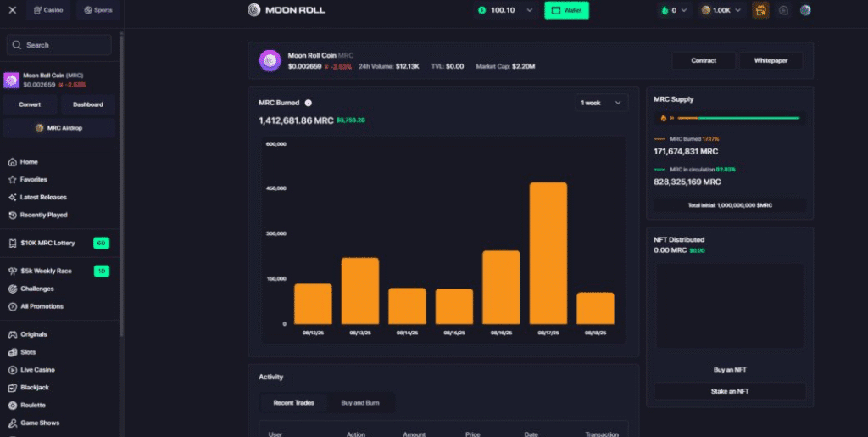
Task: Open the 1 week timeframe dropdown
Action: [x=601, y=103]
